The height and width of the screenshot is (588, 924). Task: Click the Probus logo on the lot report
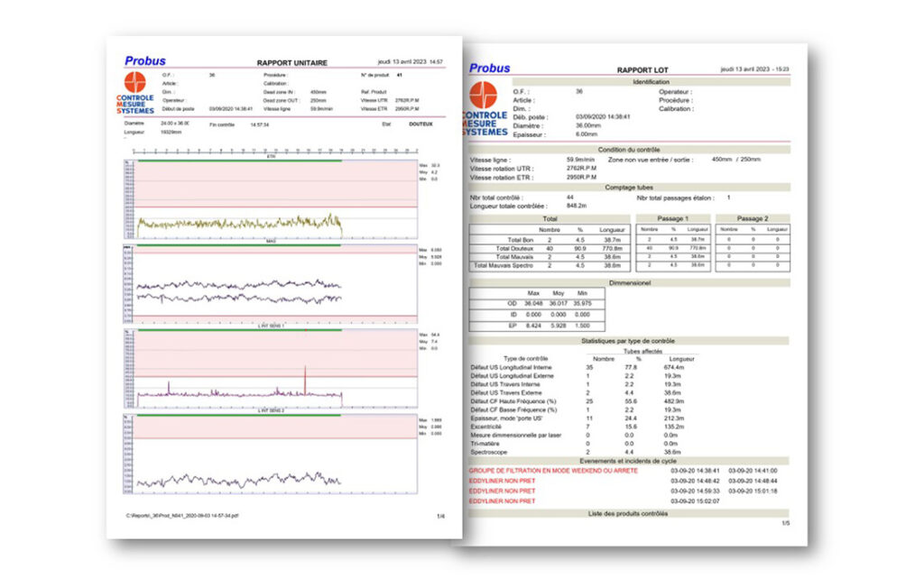pos(489,69)
